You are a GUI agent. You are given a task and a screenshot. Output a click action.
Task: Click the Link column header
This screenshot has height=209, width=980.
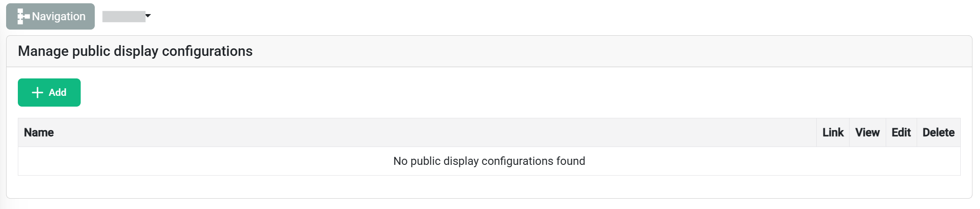(833, 132)
